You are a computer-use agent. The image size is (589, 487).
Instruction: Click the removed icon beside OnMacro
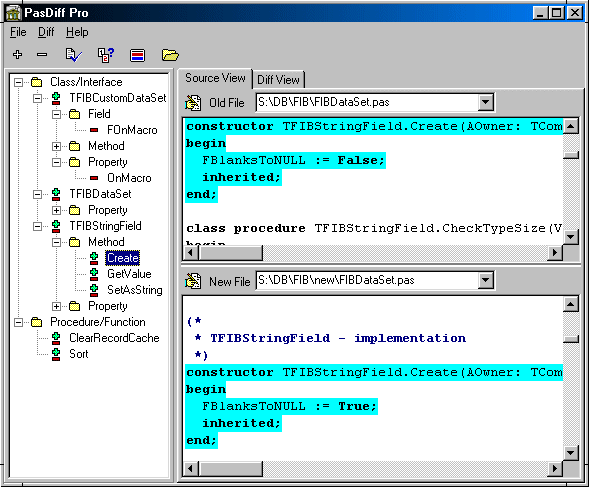pyautogui.click(x=94, y=178)
